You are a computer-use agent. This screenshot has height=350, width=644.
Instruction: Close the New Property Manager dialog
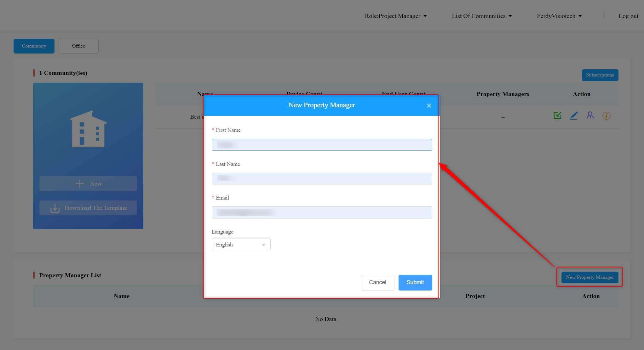pos(429,105)
